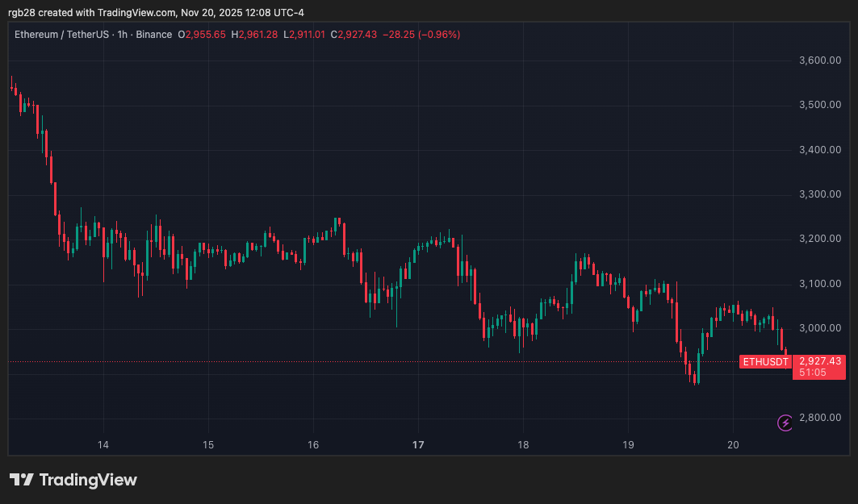Select the 20 date on time axis
Viewport: 858px width, 504px height.
pos(733,444)
